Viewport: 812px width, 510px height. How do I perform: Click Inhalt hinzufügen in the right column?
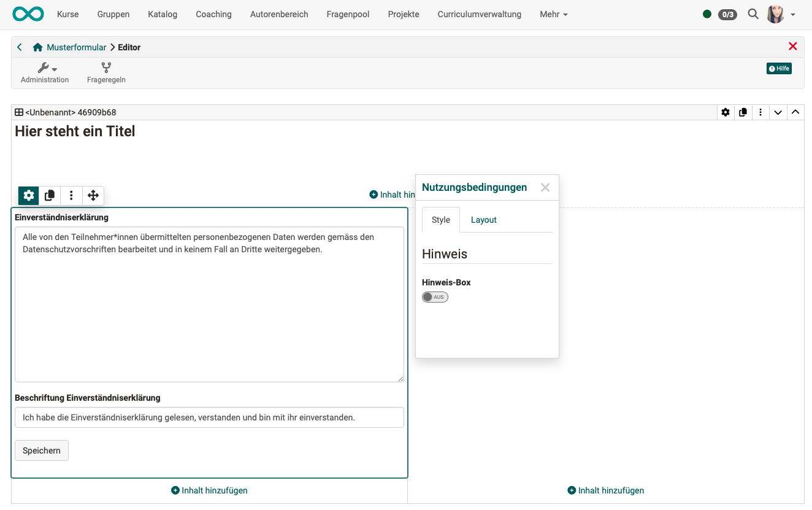[605, 490]
